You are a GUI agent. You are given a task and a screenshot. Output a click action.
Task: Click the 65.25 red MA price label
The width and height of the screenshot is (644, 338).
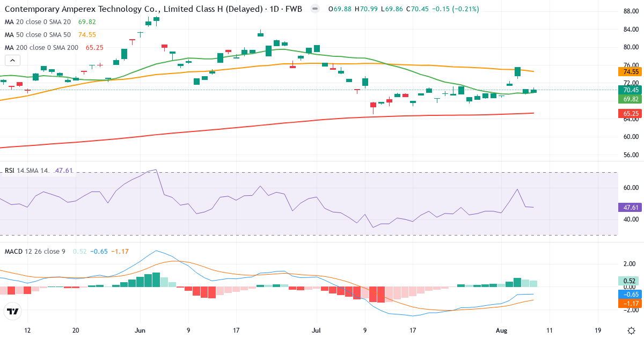pyautogui.click(x=630, y=114)
